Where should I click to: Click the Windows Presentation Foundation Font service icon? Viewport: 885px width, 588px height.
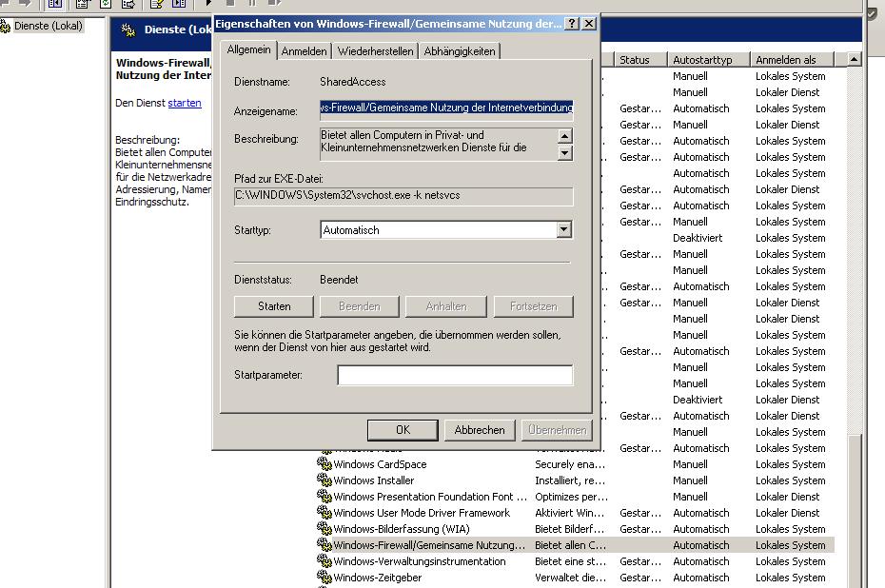click(x=324, y=497)
